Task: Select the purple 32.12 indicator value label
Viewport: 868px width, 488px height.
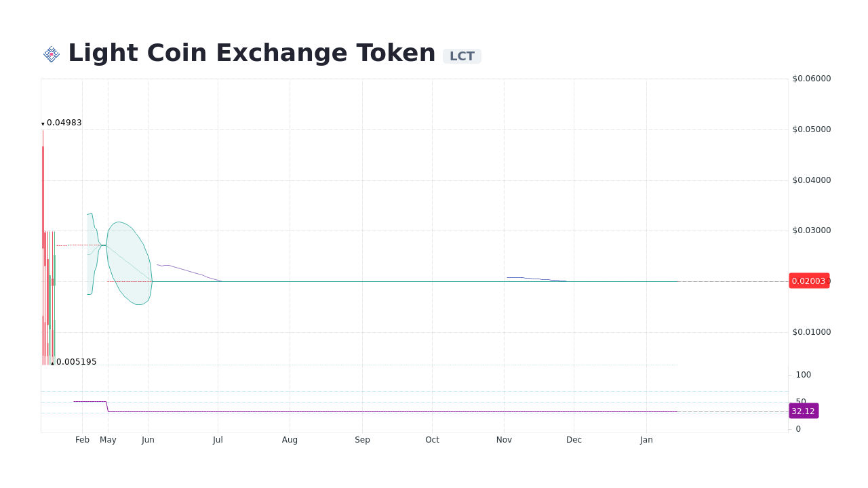Action: click(x=803, y=411)
